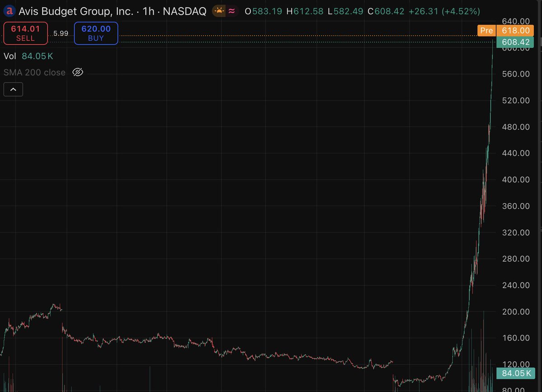
Task: Click the 240.00 price axis label
Action: pyautogui.click(x=516, y=285)
